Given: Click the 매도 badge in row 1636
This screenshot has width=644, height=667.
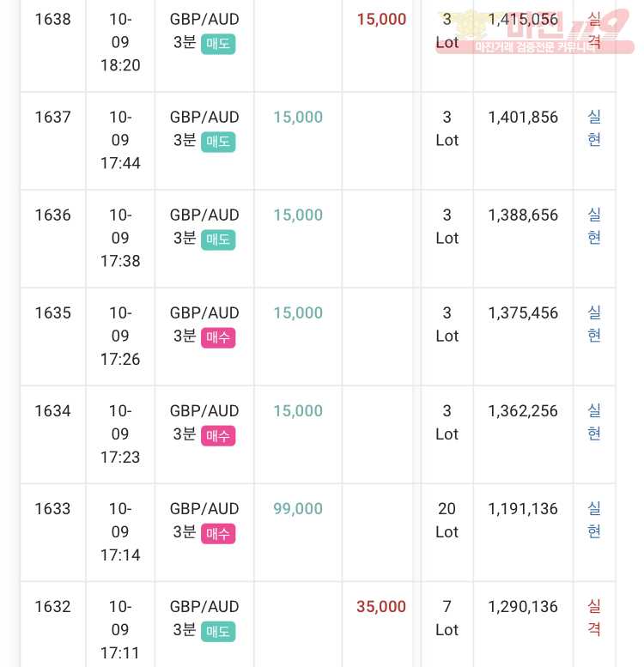Looking at the screenshot, I should (218, 240).
